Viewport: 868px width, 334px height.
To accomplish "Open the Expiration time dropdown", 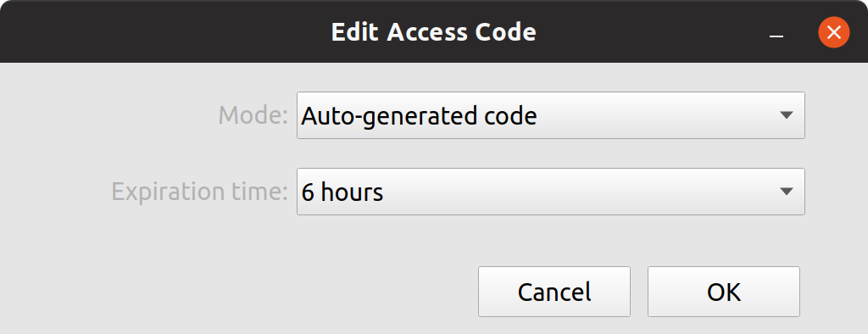I will click(x=550, y=192).
